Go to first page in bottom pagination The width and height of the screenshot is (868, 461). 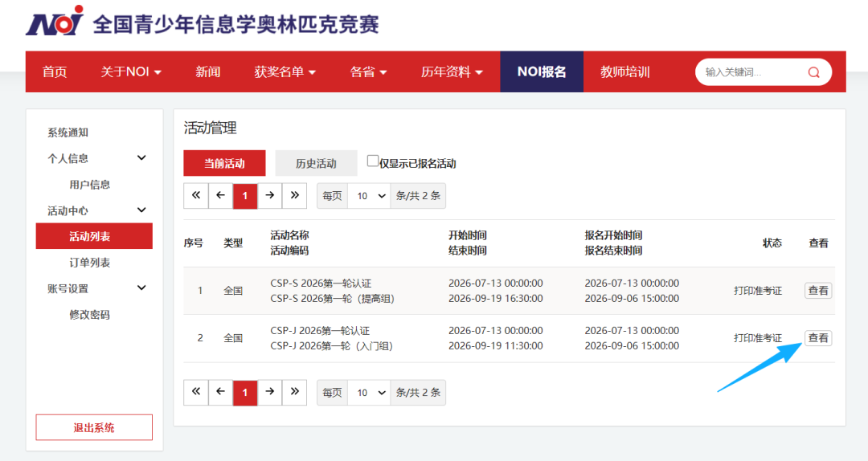[x=196, y=393]
